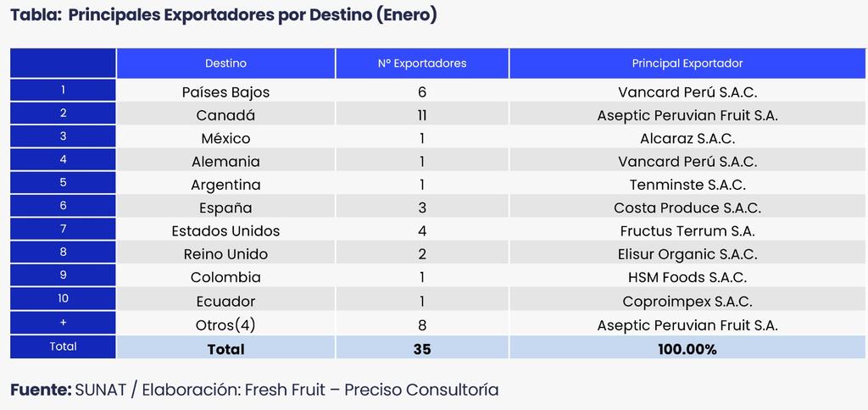Click the N° Exportadores column header
This screenshot has height=410, width=868.
[x=422, y=64]
